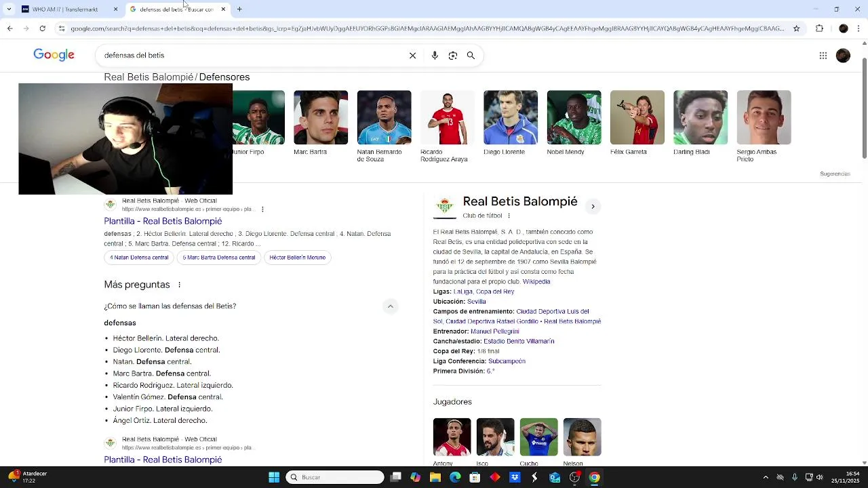
Task: Click the magnifying glass search icon
Action: pyautogui.click(x=471, y=56)
